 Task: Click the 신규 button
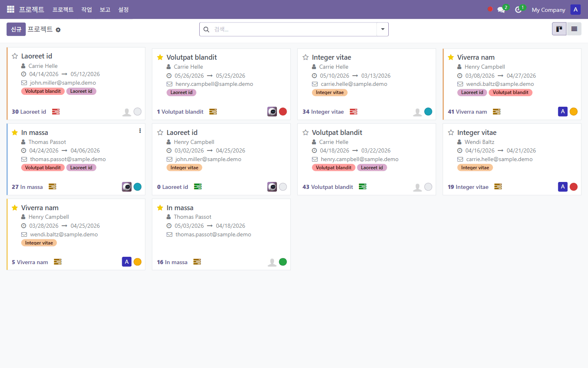click(16, 29)
